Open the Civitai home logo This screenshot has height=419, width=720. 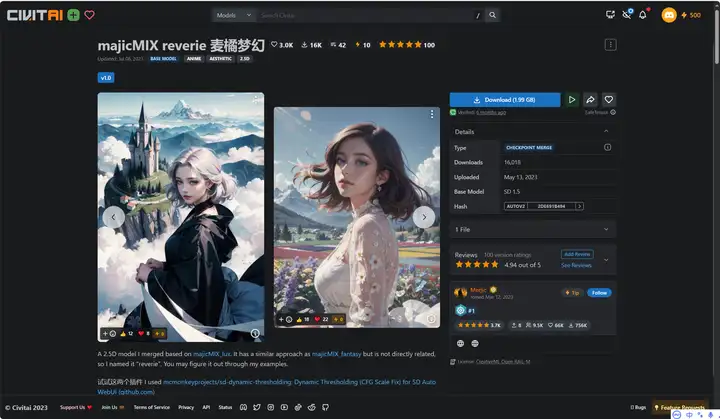pos(34,15)
